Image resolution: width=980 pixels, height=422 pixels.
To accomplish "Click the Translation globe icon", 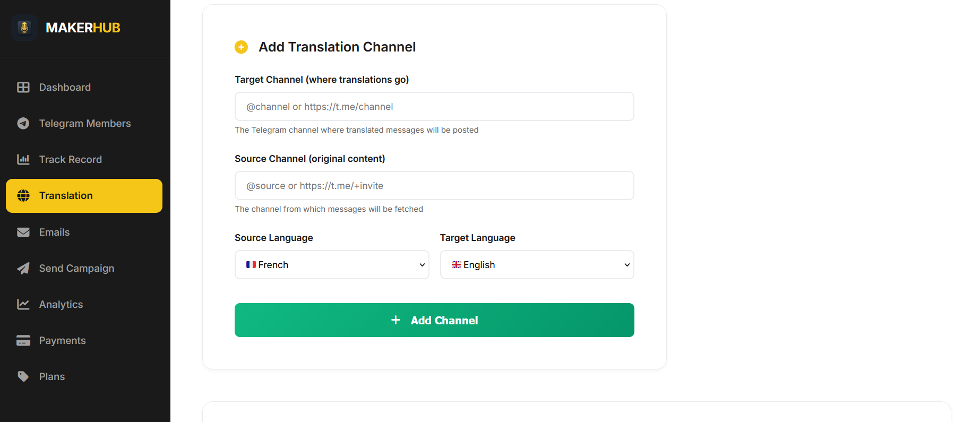I will pyautogui.click(x=23, y=195).
